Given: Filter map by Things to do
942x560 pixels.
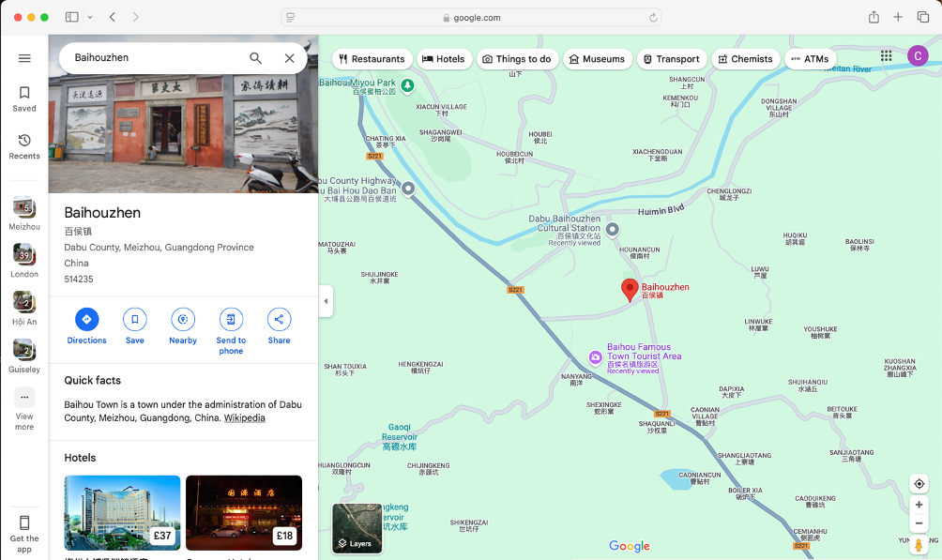Looking at the screenshot, I should click(x=517, y=59).
